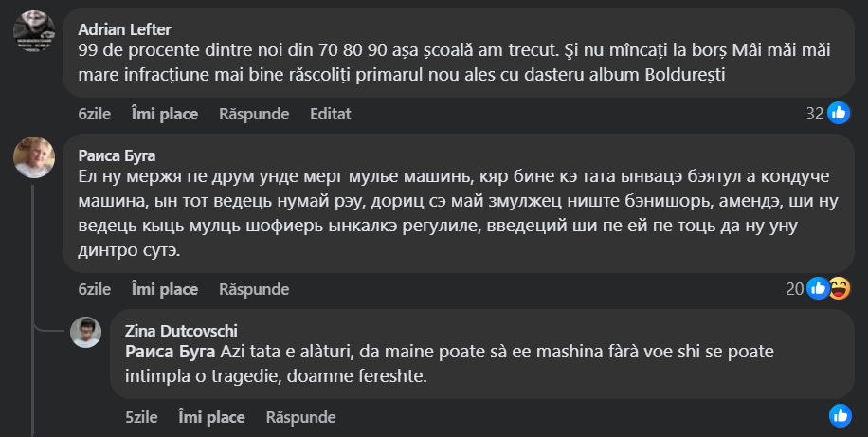This screenshot has height=437, width=868.
Task: Click the haha emoji reaction on Раиса Буга's comment
Action: (839, 288)
